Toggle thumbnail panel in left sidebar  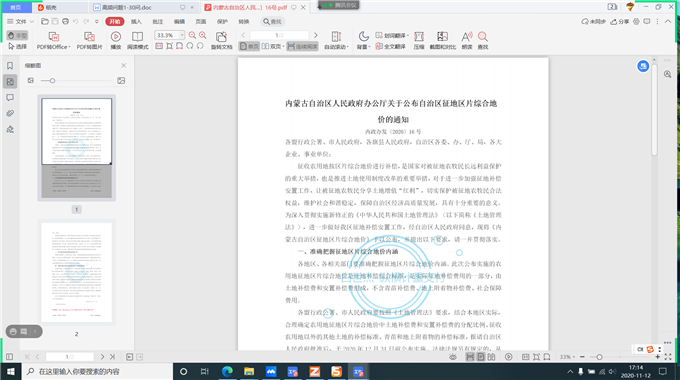[x=10, y=82]
